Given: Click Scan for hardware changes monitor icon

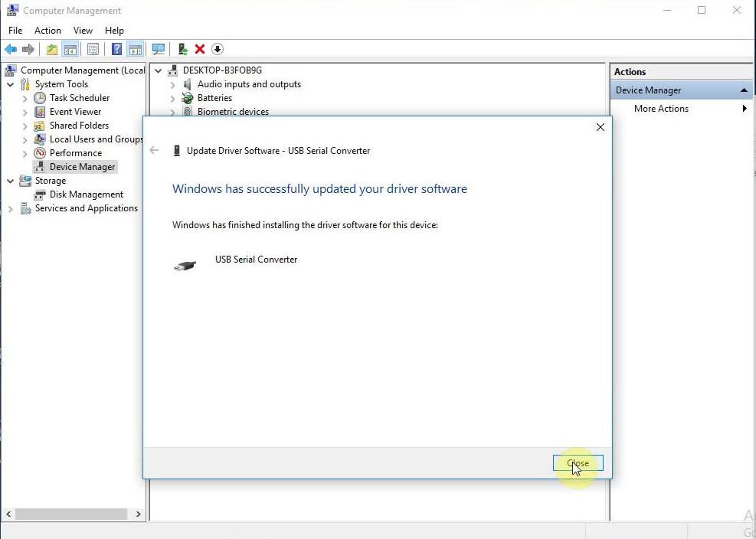Looking at the screenshot, I should pyautogui.click(x=158, y=49).
